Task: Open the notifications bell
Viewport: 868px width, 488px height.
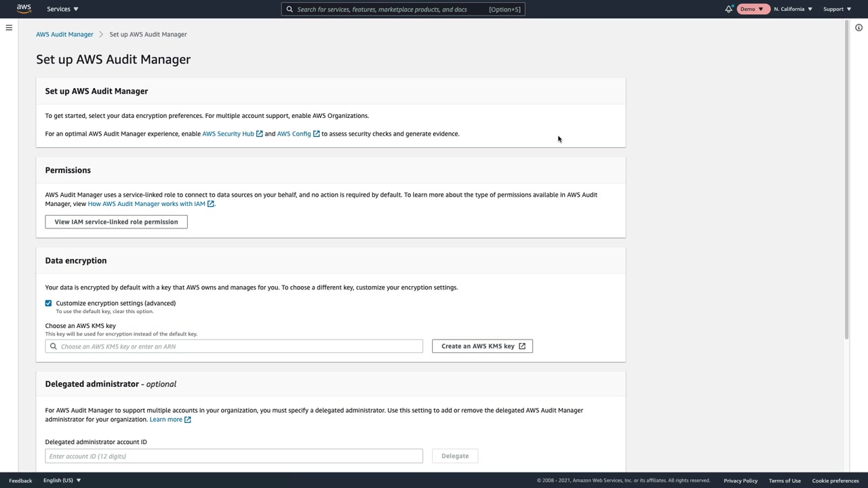Action: (x=729, y=9)
